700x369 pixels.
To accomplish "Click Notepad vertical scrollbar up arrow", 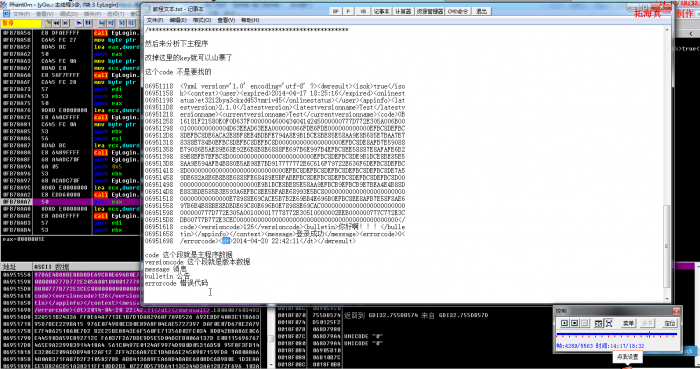I will [667, 30].
